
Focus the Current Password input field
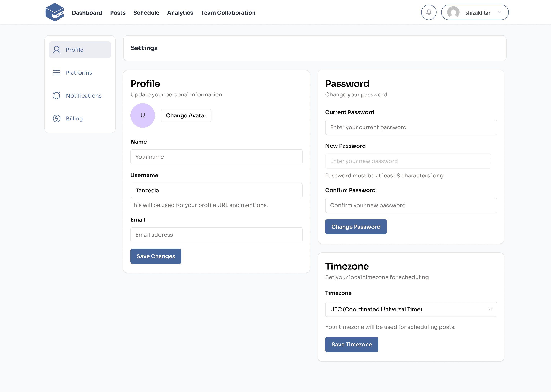411,127
